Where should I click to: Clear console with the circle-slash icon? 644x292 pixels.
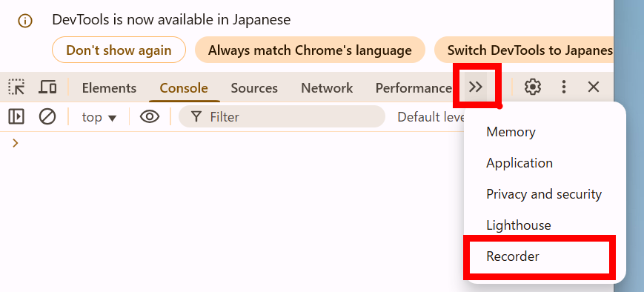(47, 117)
